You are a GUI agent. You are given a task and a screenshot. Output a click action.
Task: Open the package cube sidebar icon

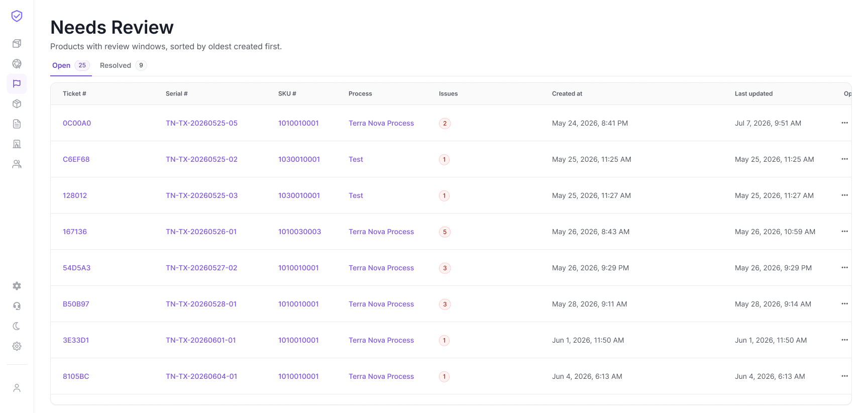point(17,104)
